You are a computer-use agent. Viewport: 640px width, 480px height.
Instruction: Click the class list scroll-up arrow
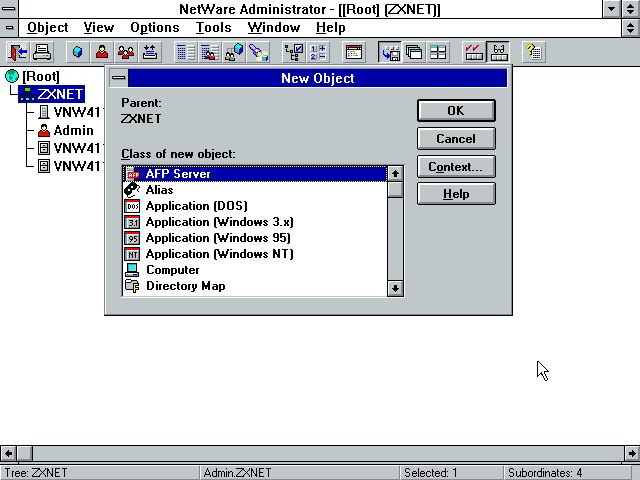(x=395, y=174)
